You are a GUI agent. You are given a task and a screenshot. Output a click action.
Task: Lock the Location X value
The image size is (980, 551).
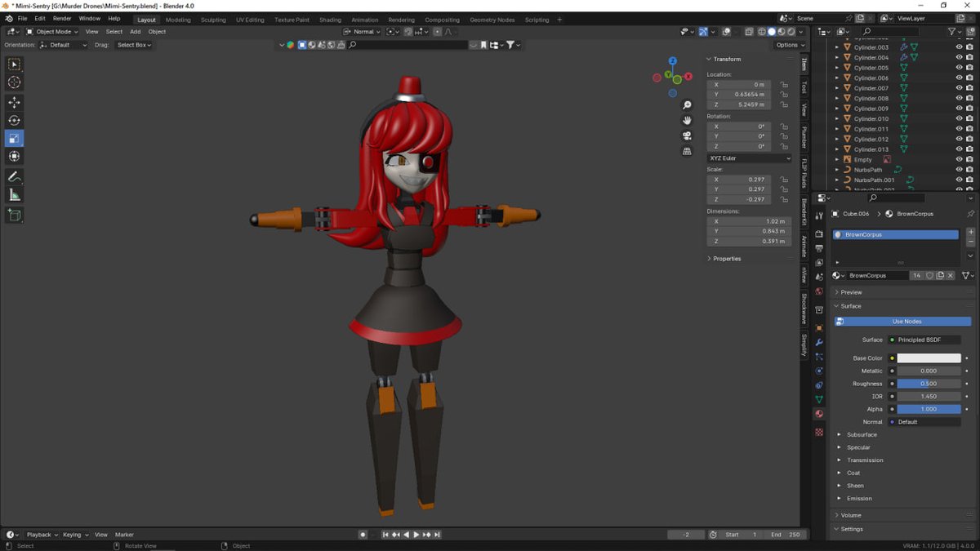click(x=784, y=85)
